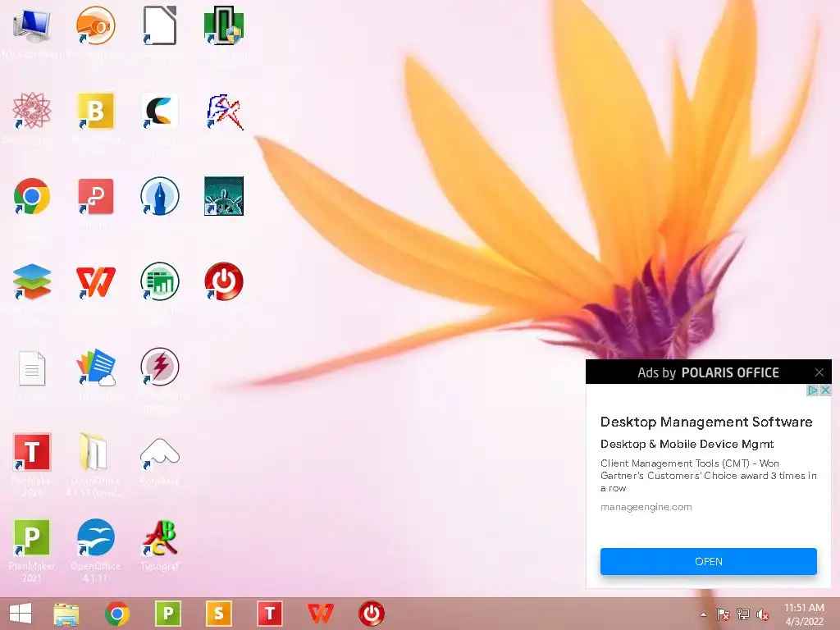Image resolution: width=840 pixels, height=630 pixels.
Task: Launch the orange projector Presentations shortcut
Action: [x=95, y=25]
